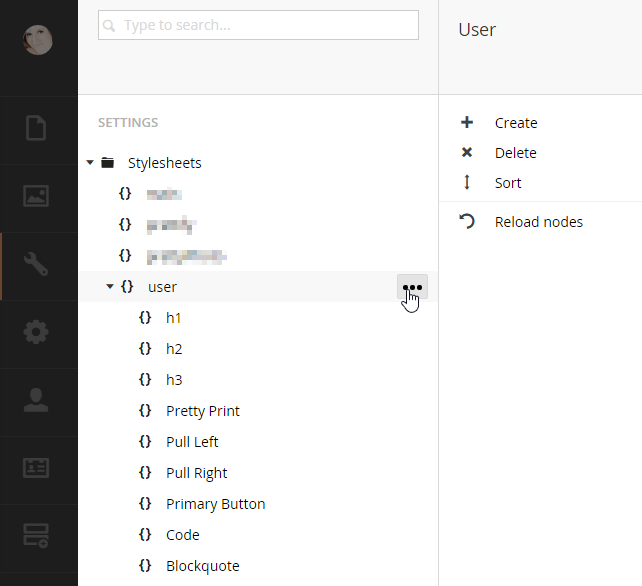Open the Content section icon
The height and width of the screenshot is (586, 642).
tap(37, 129)
